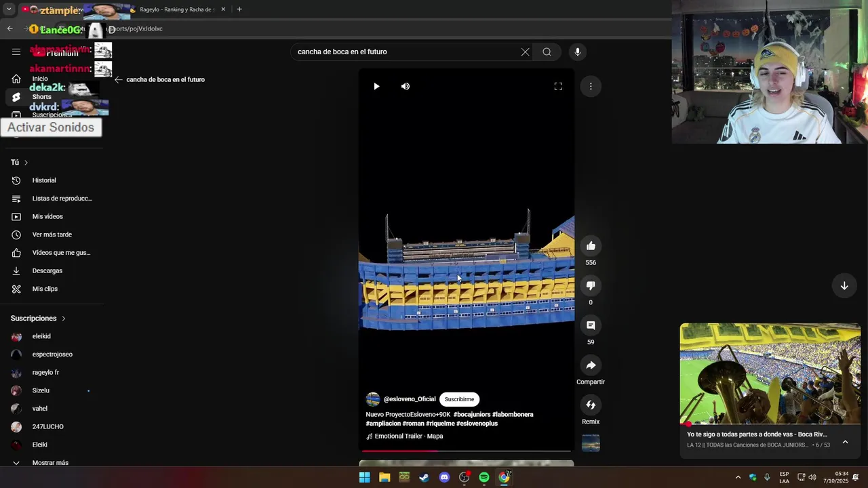Mute the video volume
This screenshot has height=488, width=868.
coord(406,86)
